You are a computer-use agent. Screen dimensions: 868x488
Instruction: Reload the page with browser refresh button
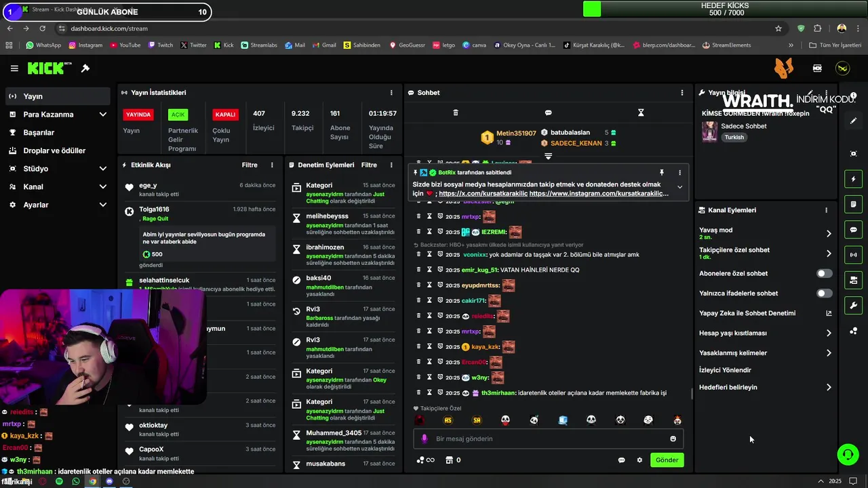(x=42, y=28)
